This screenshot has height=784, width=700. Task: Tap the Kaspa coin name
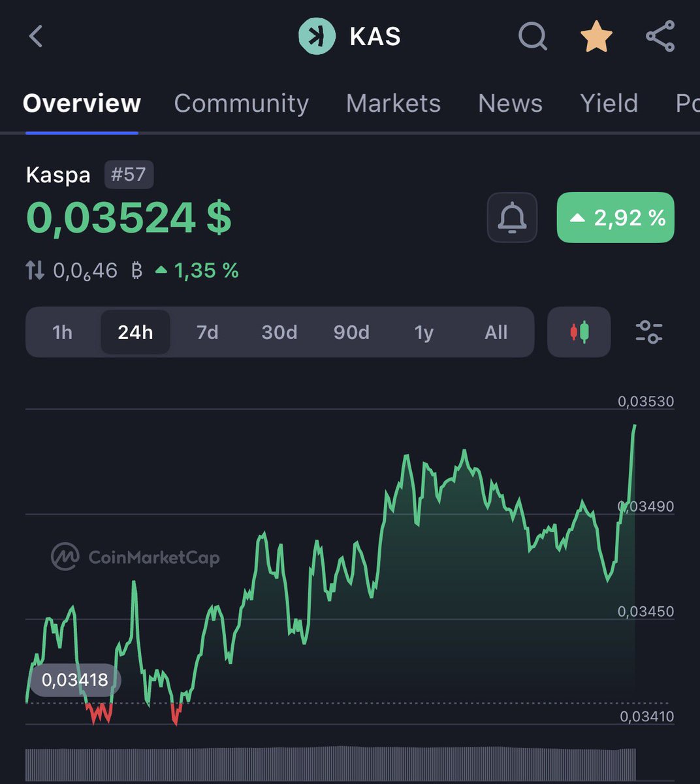[58, 175]
